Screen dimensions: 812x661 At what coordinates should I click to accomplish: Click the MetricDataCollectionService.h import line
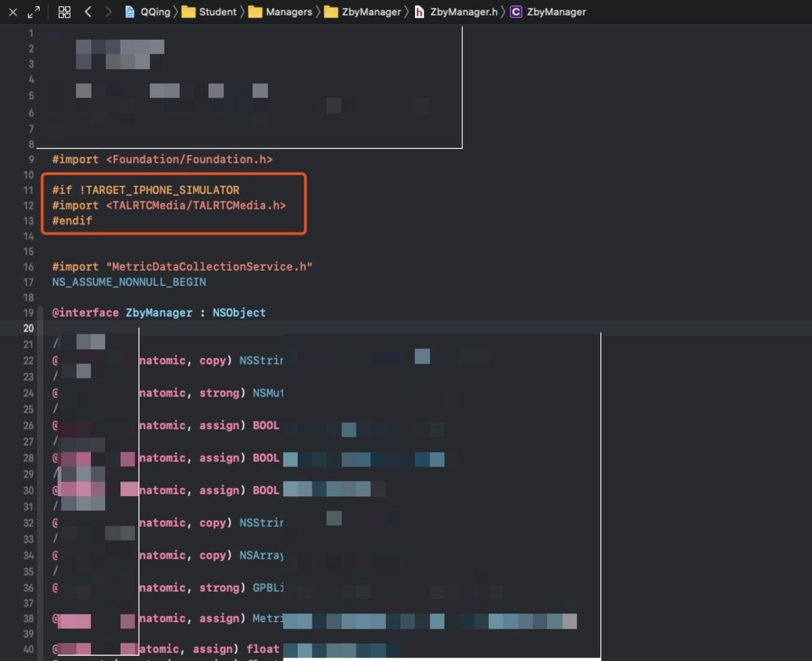[182, 266]
